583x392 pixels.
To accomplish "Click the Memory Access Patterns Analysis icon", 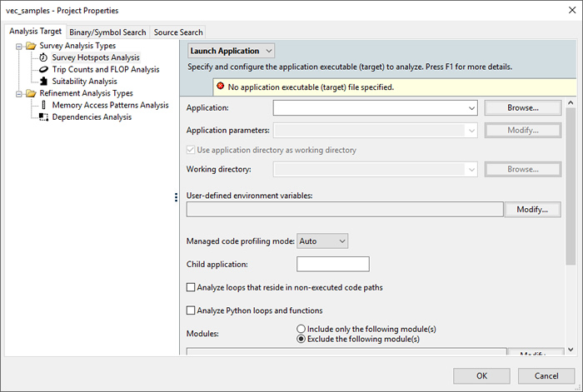I will [43, 106].
